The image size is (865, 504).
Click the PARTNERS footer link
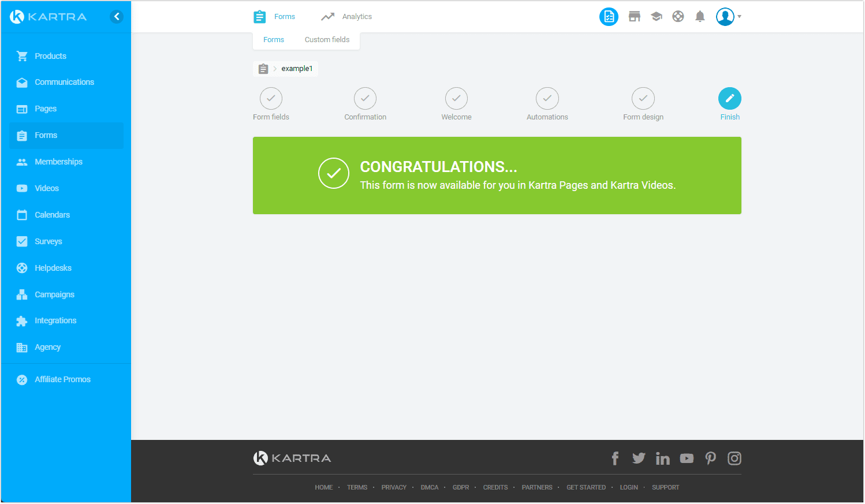[537, 488]
